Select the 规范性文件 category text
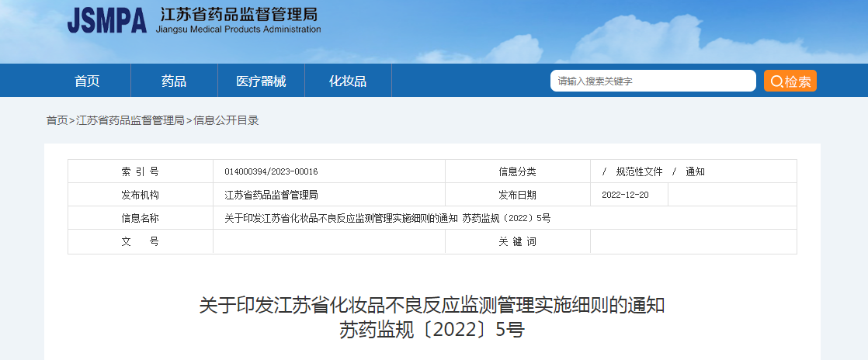The height and width of the screenshot is (360, 868). [x=640, y=172]
